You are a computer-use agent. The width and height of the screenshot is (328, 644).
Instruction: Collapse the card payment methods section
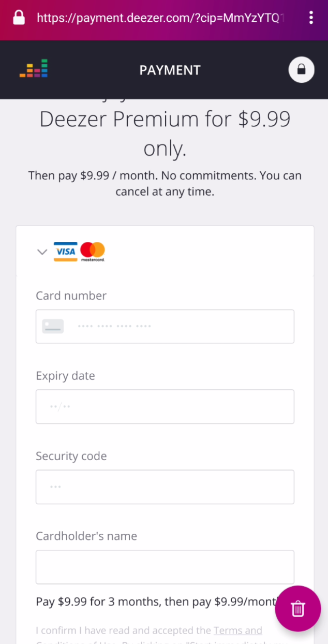coord(42,252)
